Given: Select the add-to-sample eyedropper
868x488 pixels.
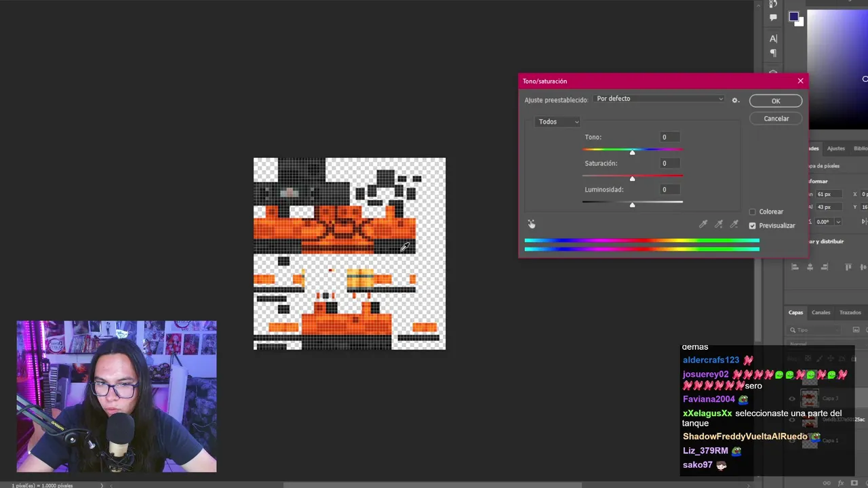Looking at the screenshot, I should [x=719, y=224].
